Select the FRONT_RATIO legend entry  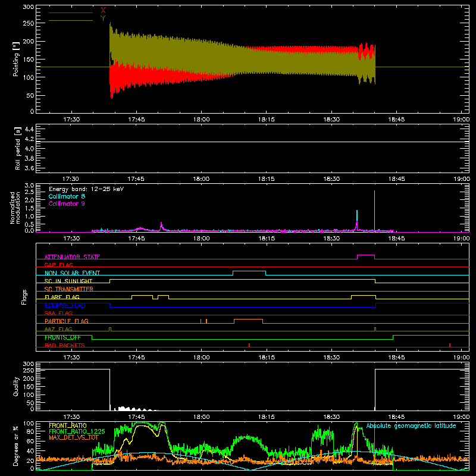(68, 425)
